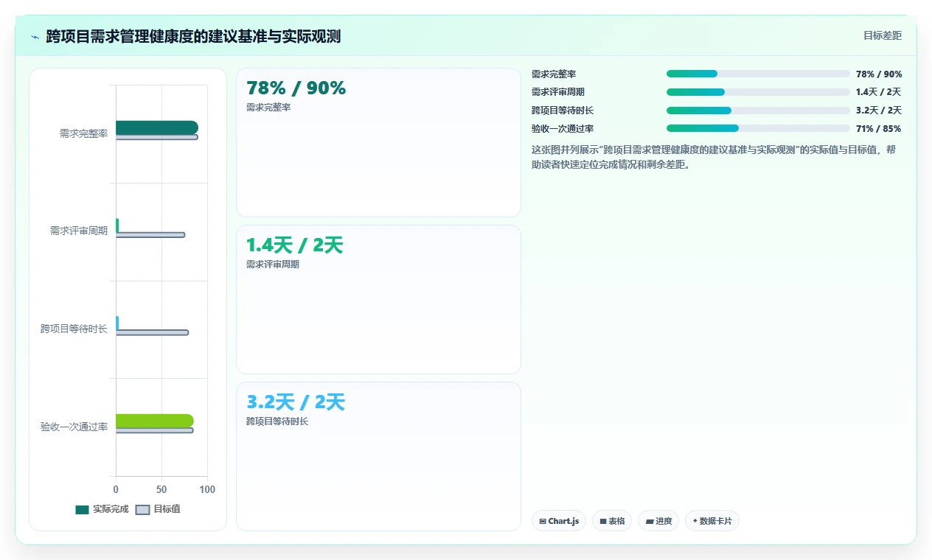Click the 需求完整率 axis label in chart

(x=83, y=133)
